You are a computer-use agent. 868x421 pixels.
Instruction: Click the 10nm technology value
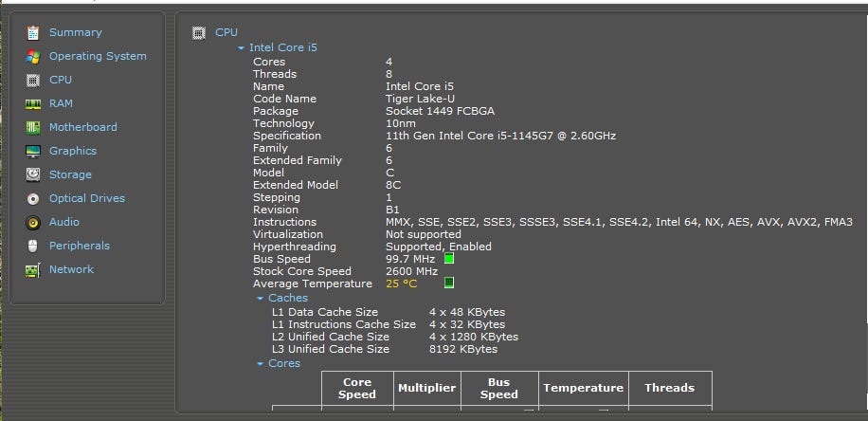click(x=400, y=123)
